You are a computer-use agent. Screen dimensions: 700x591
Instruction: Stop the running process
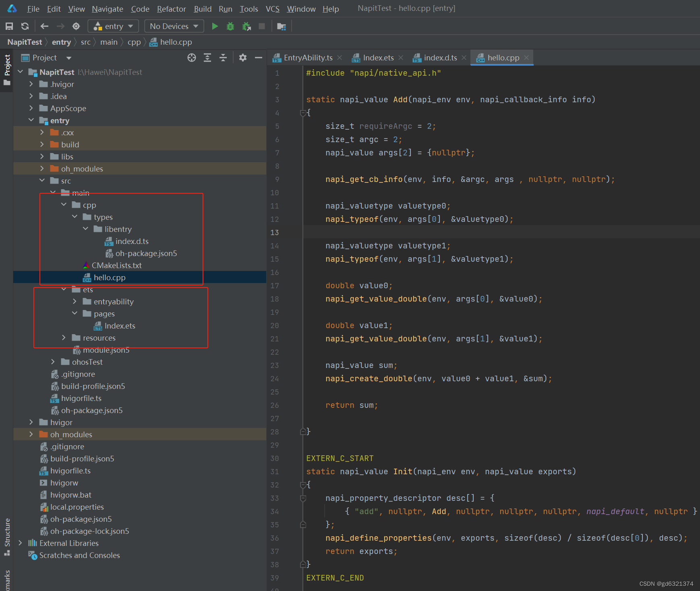pos(262,26)
